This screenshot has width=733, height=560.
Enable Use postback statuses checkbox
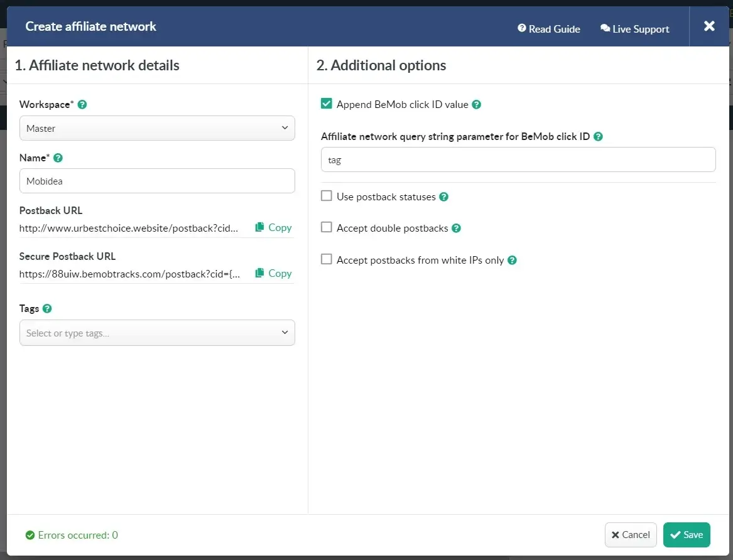click(326, 196)
